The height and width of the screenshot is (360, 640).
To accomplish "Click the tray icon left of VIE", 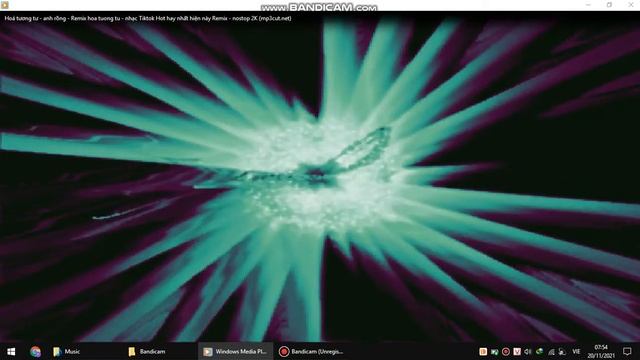I will tap(562, 351).
